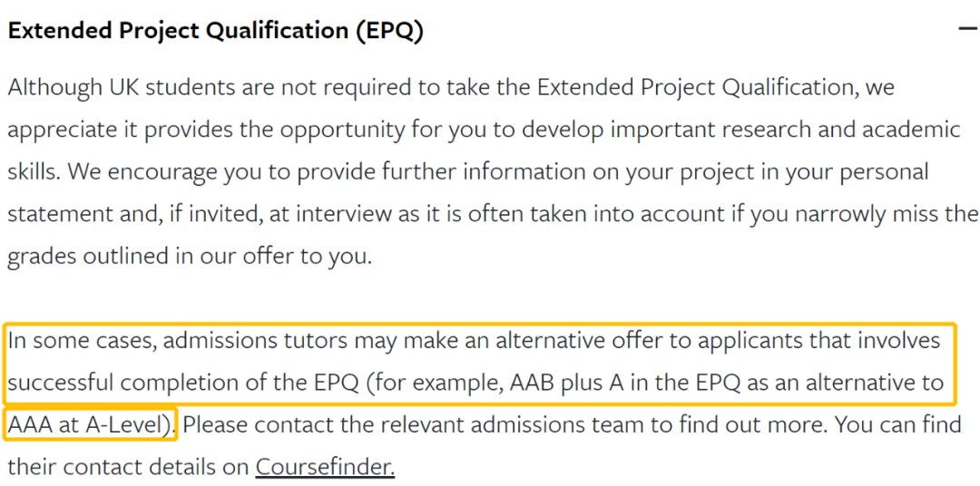Viewport: 980px width, 486px height.
Task: Open the Coursefinder link
Action: click(x=325, y=467)
